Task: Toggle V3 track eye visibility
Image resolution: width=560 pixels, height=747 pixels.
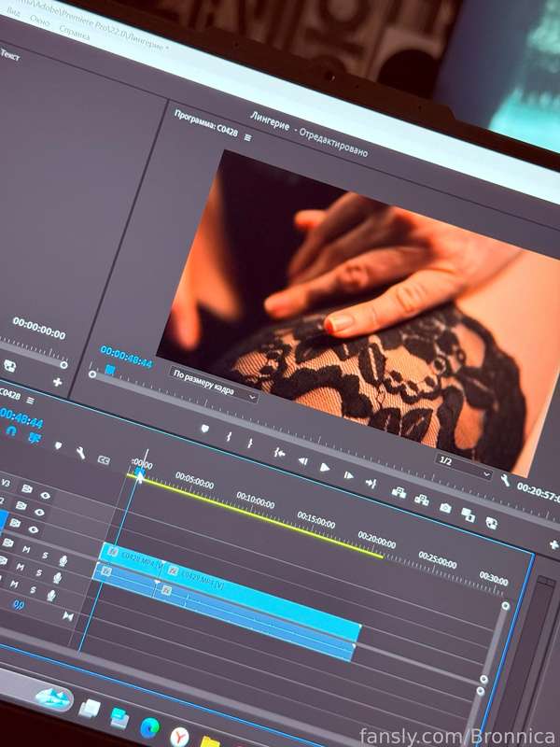Action: (x=45, y=496)
